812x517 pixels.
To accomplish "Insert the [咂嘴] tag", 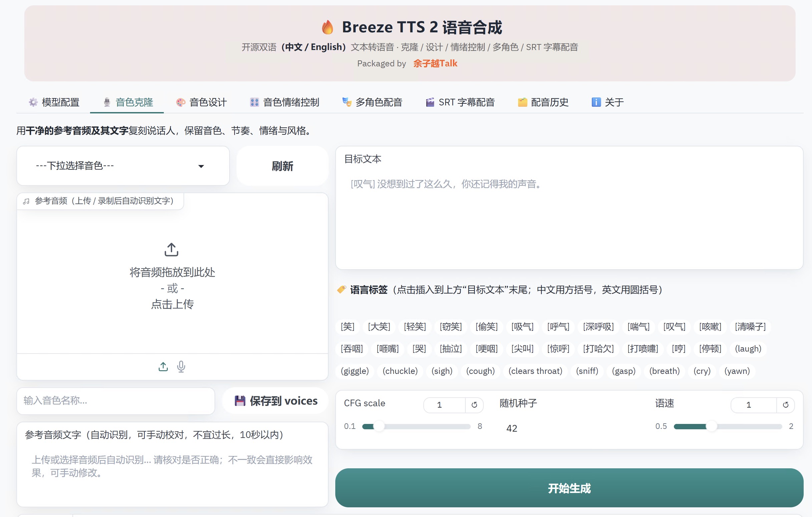I will (387, 349).
